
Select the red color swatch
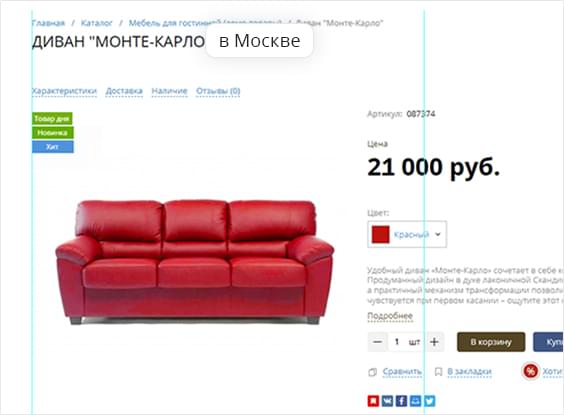click(x=380, y=234)
